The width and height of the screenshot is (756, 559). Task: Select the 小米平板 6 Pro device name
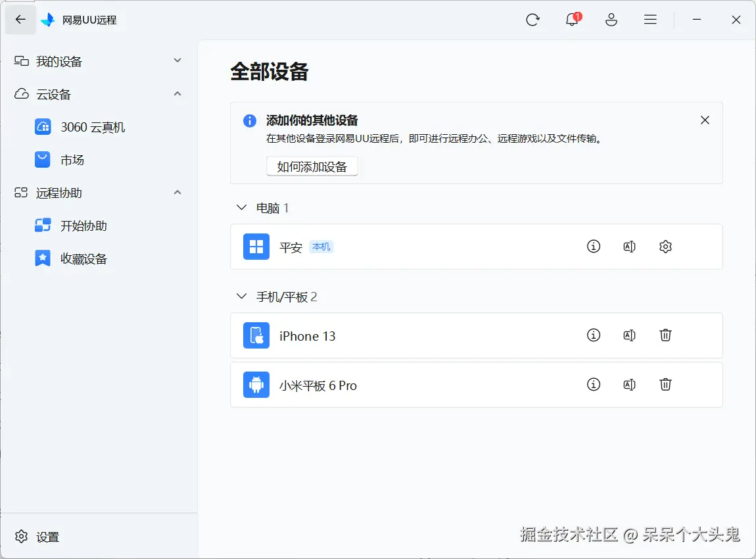point(318,386)
